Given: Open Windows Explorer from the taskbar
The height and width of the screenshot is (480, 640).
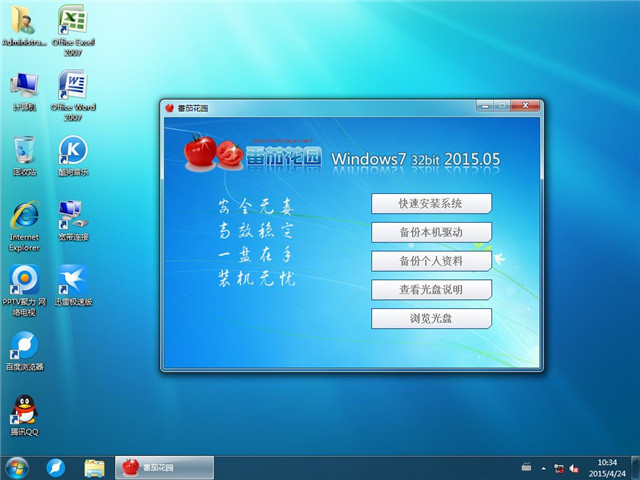Looking at the screenshot, I should [94, 468].
